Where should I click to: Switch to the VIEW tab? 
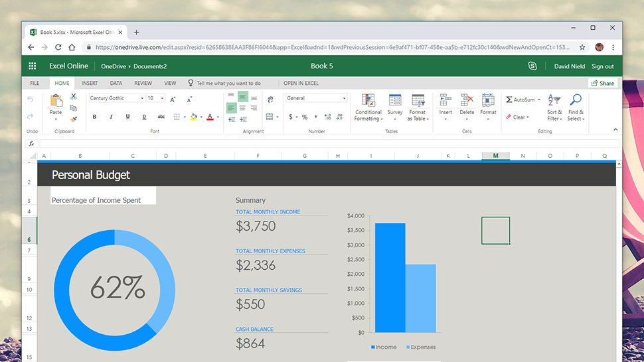coord(170,84)
